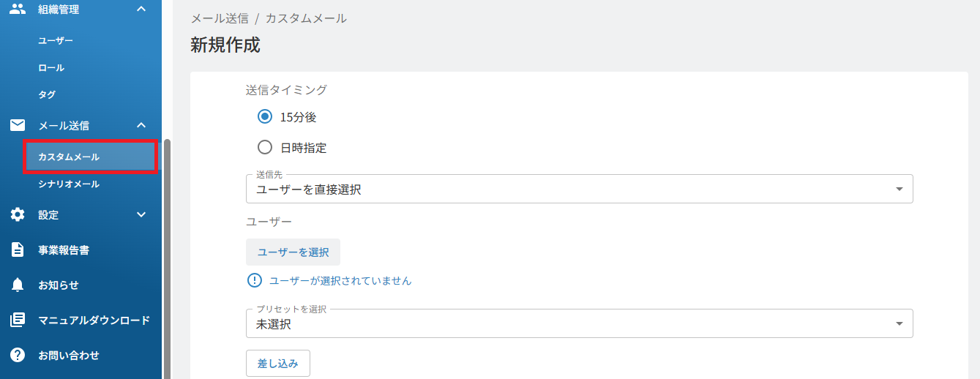980x379 pixels.
Task: Click the 事業報告書 document icon
Action: click(18, 249)
